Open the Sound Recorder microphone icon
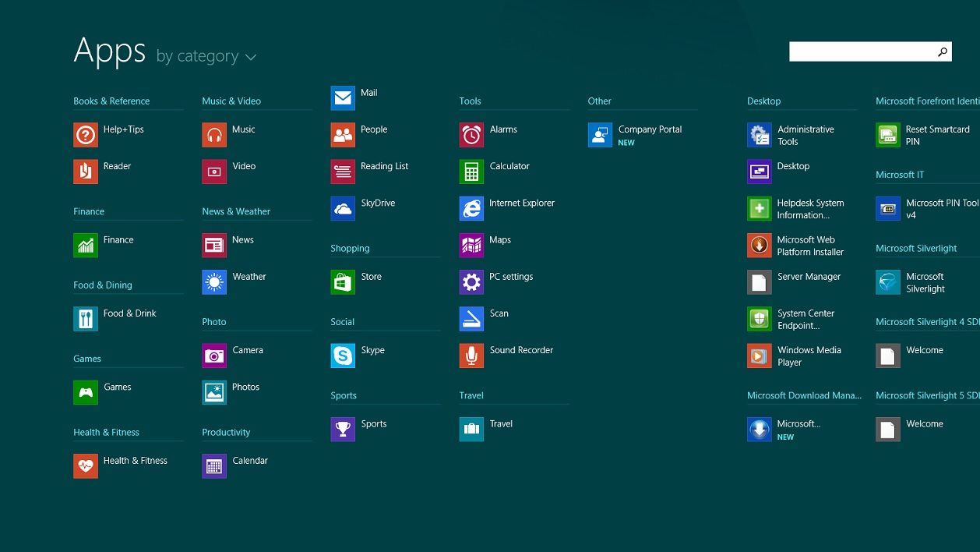This screenshot has height=552, width=980. click(x=471, y=356)
